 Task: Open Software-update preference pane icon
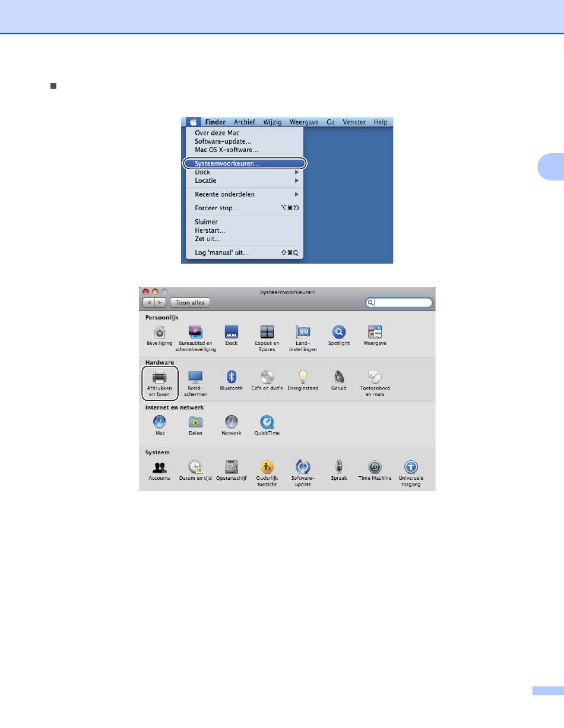coord(303,473)
